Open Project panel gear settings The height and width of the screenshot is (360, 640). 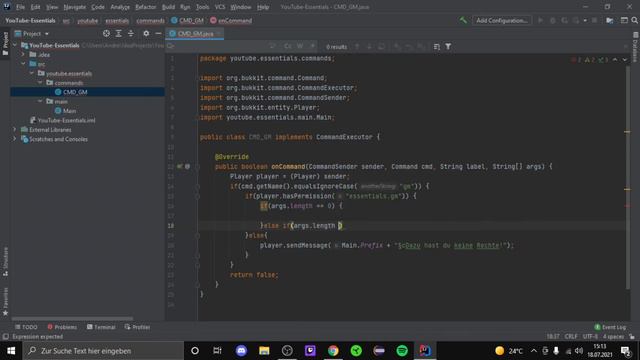pos(146,33)
